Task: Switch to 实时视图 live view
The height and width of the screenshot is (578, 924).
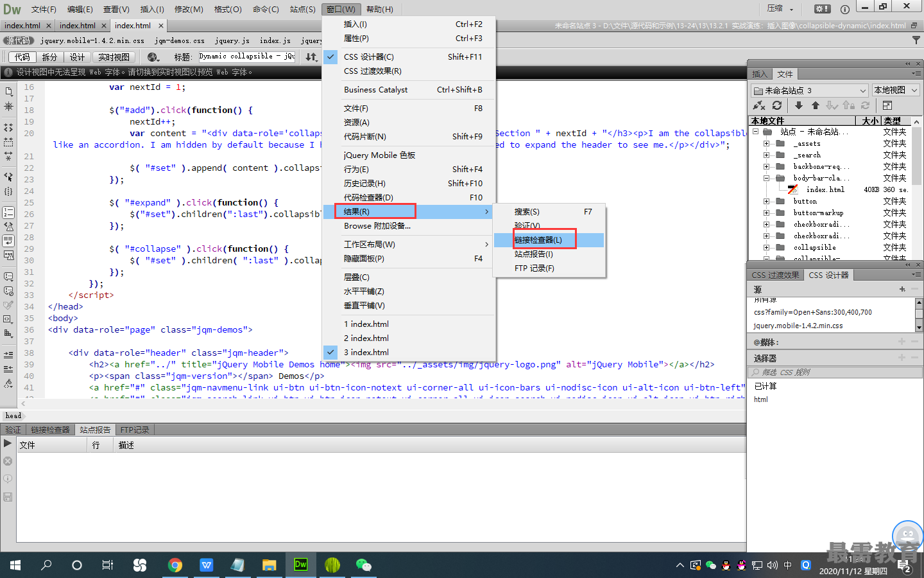Action: coord(114,57)
